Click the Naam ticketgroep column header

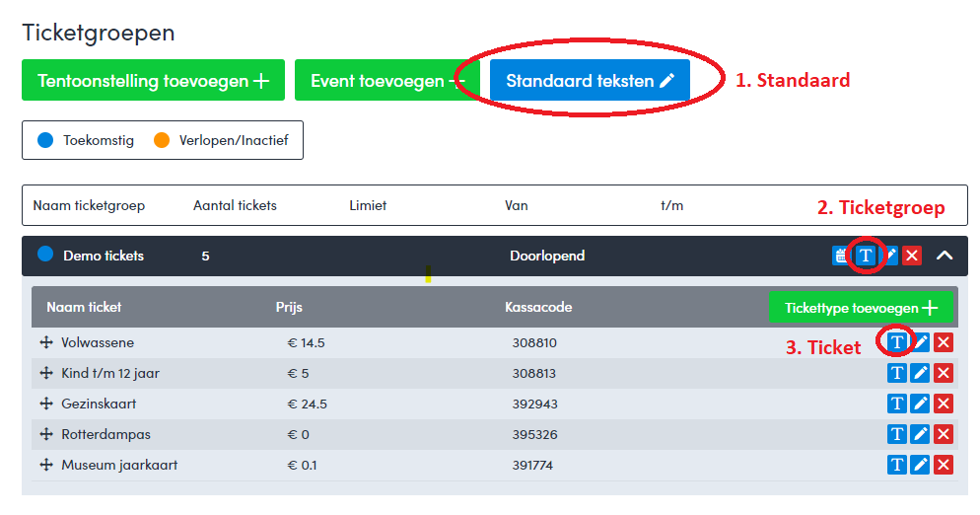pyautogui.click(x=89, y=205)
